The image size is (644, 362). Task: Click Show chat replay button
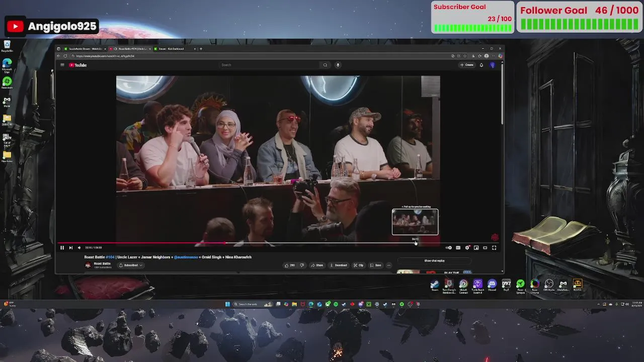coord(435,260)
